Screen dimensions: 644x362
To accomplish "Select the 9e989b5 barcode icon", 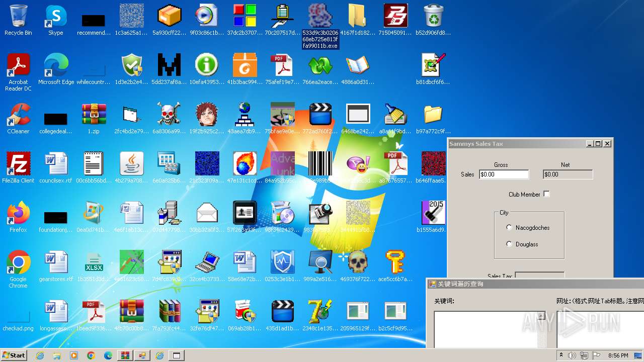I will coord(320,168).
